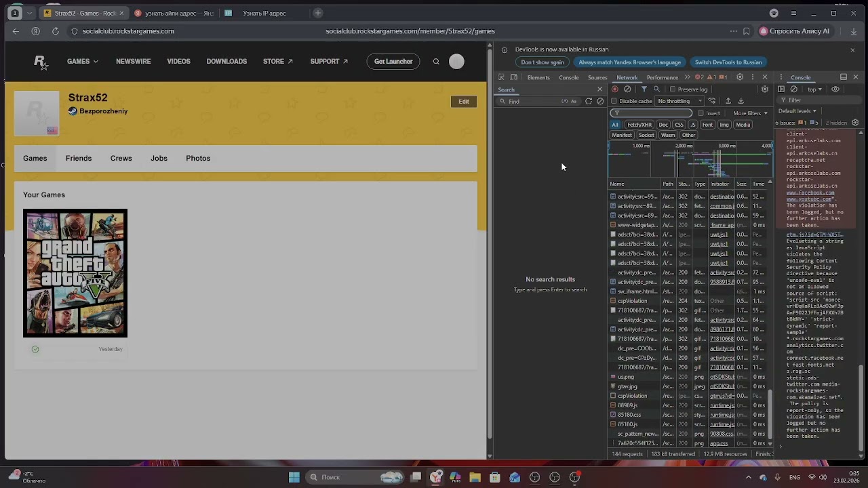Click the Edit profile button
The height and width of the screenshot is (488, 868).
pyautogui.click(x=464, y=102)
